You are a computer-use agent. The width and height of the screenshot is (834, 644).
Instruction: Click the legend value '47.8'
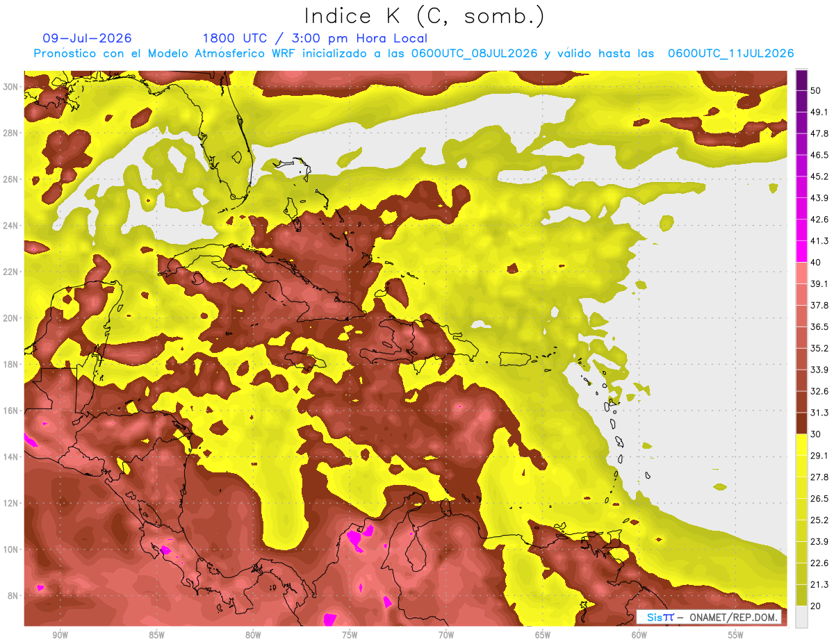tap(819, 133)
